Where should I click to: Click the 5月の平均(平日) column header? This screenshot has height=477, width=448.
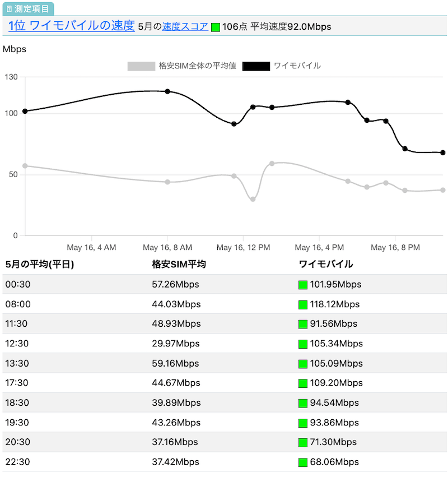click(x=40, y=264)
